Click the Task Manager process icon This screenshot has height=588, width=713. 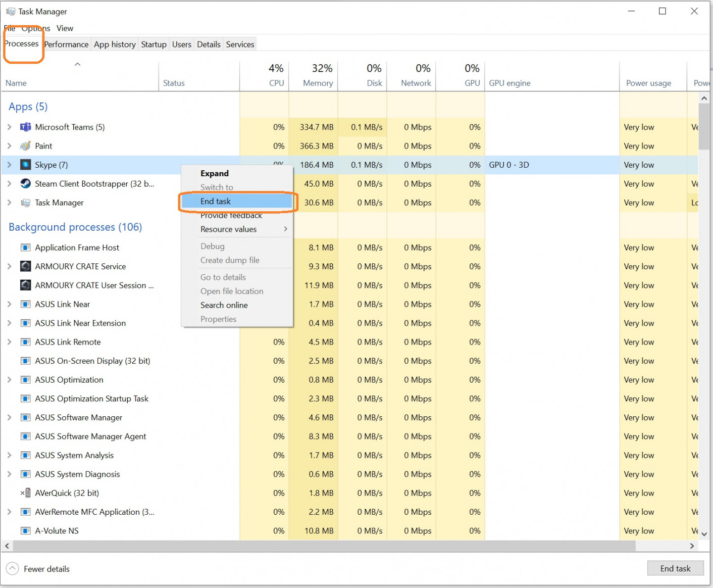tap(25, 202)
